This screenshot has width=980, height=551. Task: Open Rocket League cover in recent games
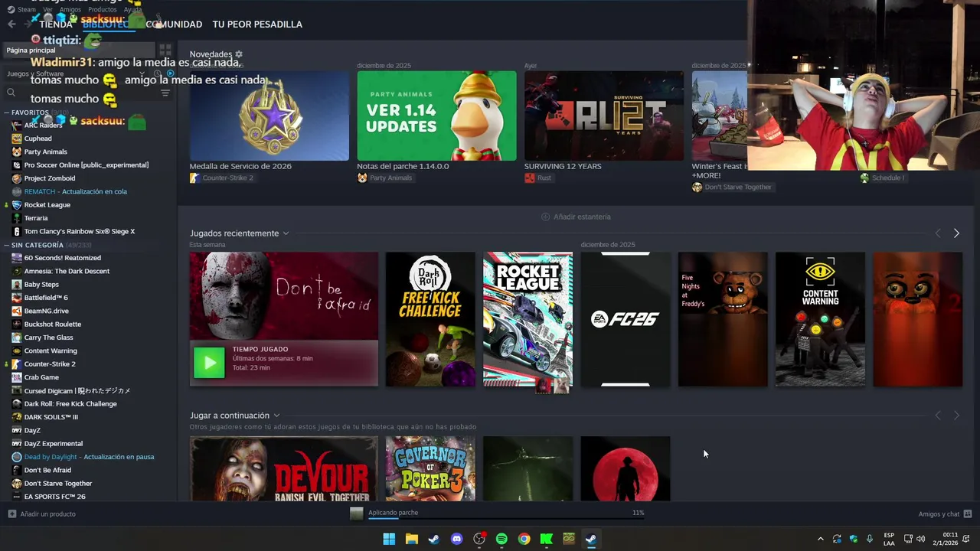pyautogui.click(x=528, y=319)
